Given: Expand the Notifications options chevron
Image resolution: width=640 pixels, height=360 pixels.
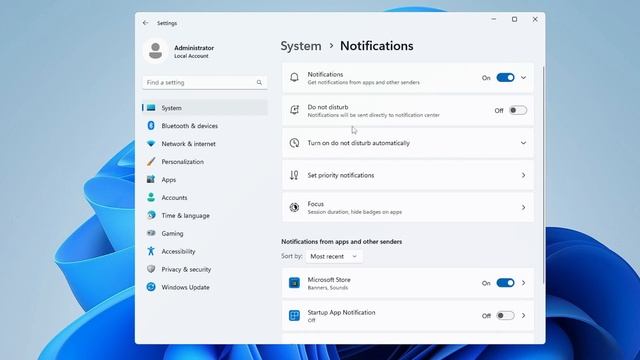Looking at the screenshot, I should coord(523,78).
